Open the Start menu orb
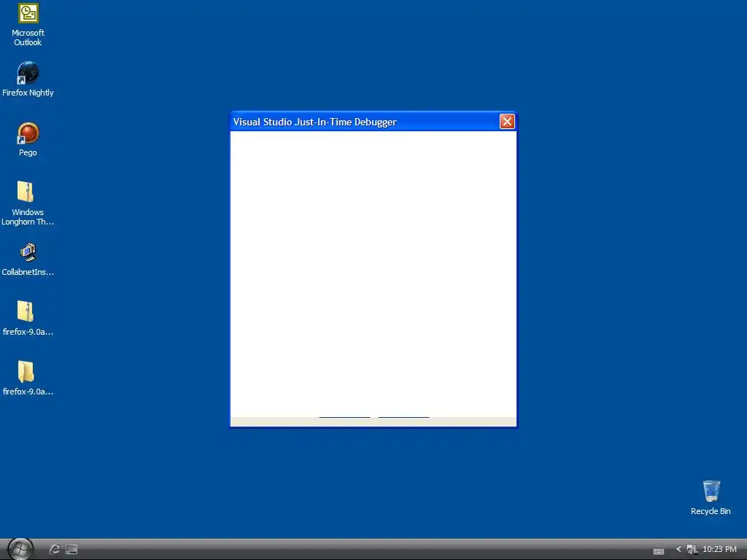The width and height of the screenshot is (747, 560). (20, 549)
